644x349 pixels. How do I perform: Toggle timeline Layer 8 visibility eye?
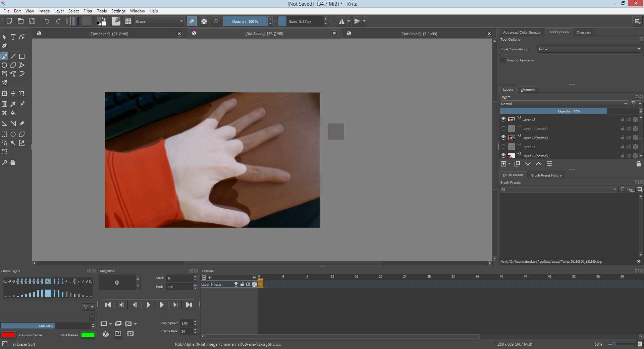point(236,284)
